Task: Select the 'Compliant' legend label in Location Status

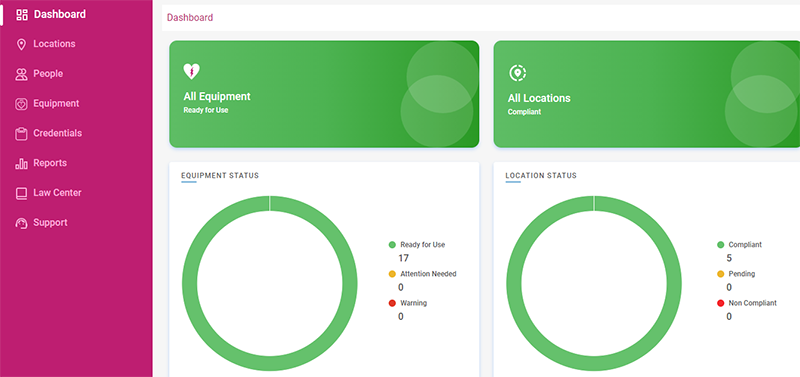Action: coord(745,245)
